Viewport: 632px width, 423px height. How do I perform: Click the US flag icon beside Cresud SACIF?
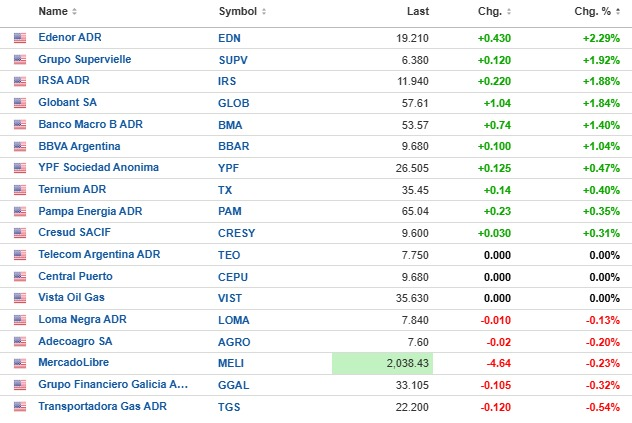pos(20,233)
